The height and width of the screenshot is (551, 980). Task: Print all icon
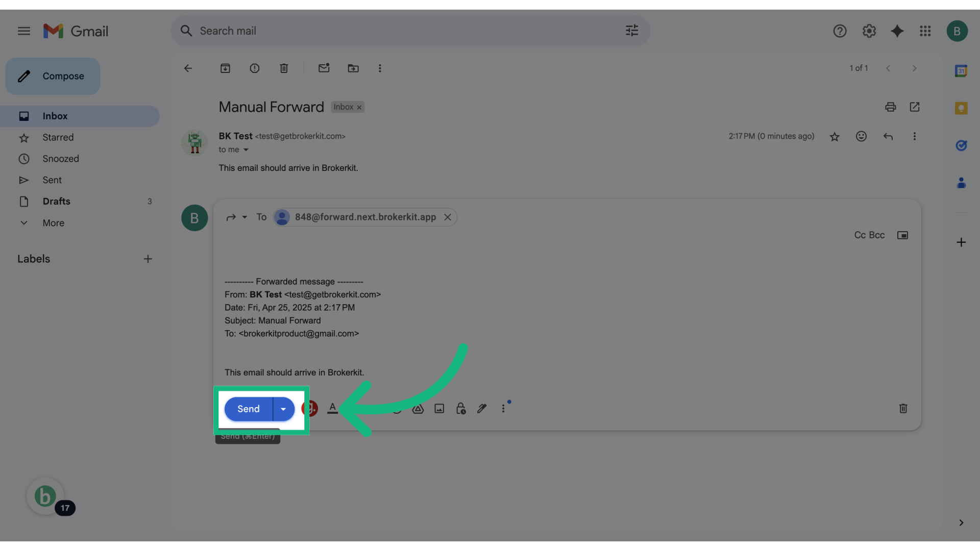click(x=891, y=107)
